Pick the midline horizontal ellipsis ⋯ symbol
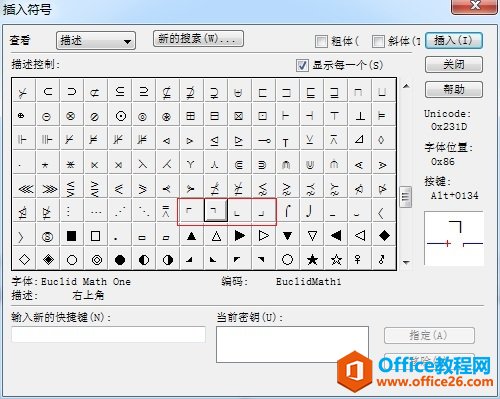 click(96, 211)
